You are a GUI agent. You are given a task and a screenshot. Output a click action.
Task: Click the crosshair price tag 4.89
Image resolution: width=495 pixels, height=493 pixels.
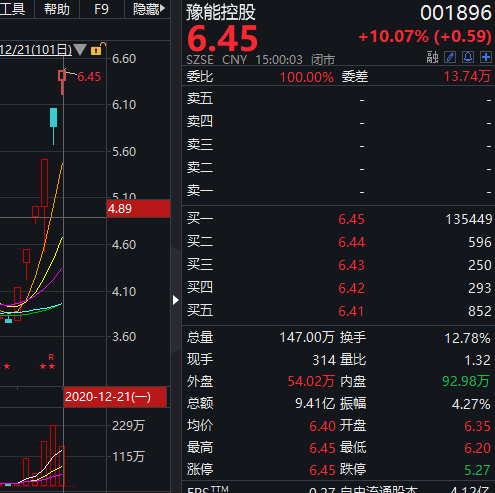click(x=138, y=209)
